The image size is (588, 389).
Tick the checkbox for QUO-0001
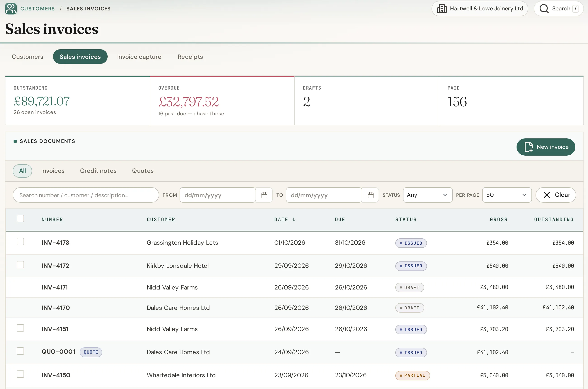(20, 351)
